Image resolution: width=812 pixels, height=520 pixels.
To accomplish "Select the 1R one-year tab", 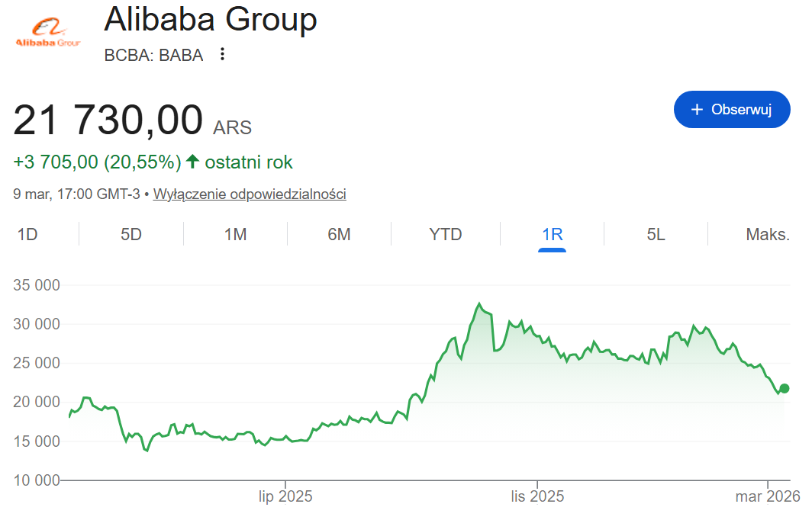I will click(552, 234).
